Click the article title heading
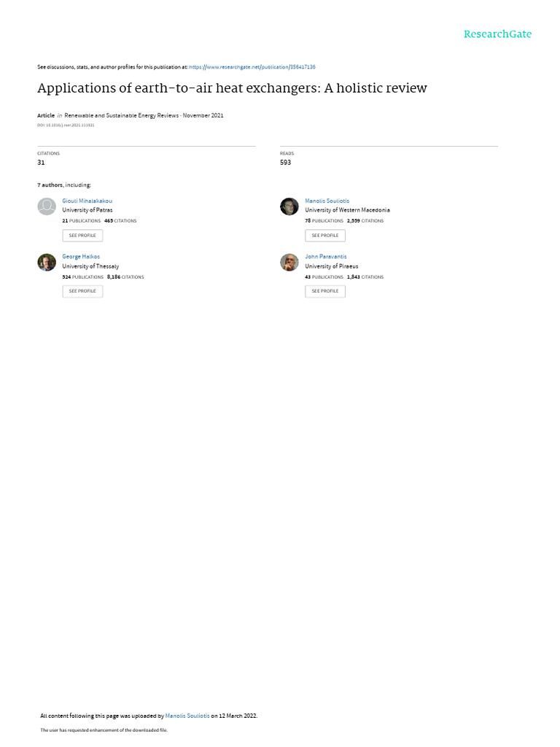The height and width of the screenshot is (747, 560). click(232, 88)
